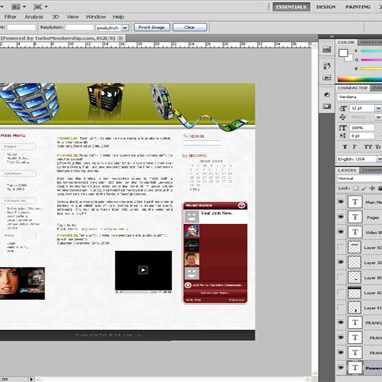Hide the Main Menu text layer

pos(341,202)
